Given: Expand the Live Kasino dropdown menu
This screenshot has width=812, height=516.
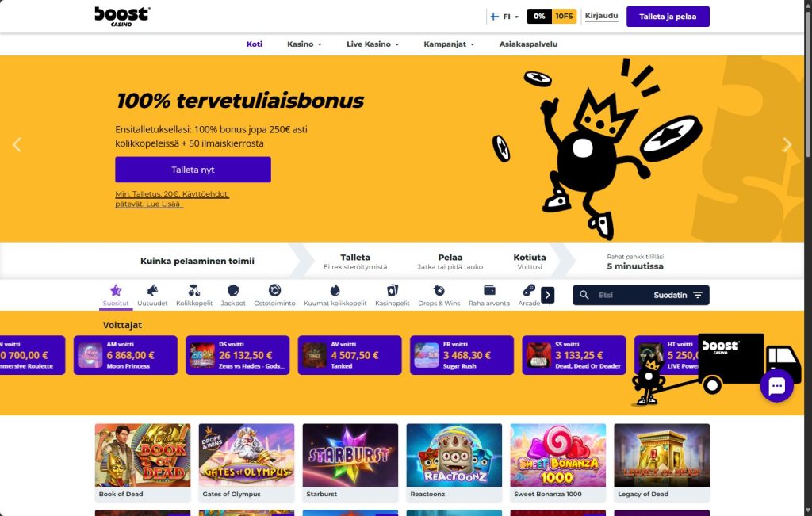Looking at the screenshot, I should pos(373,44).
